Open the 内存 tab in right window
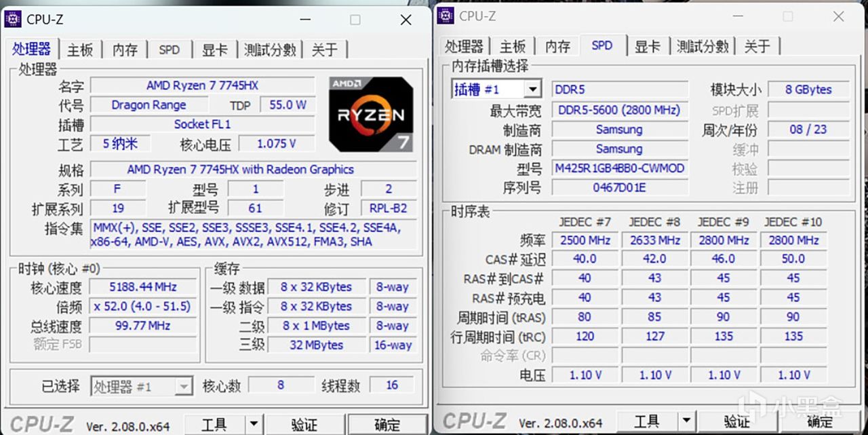 click(557, 46)
